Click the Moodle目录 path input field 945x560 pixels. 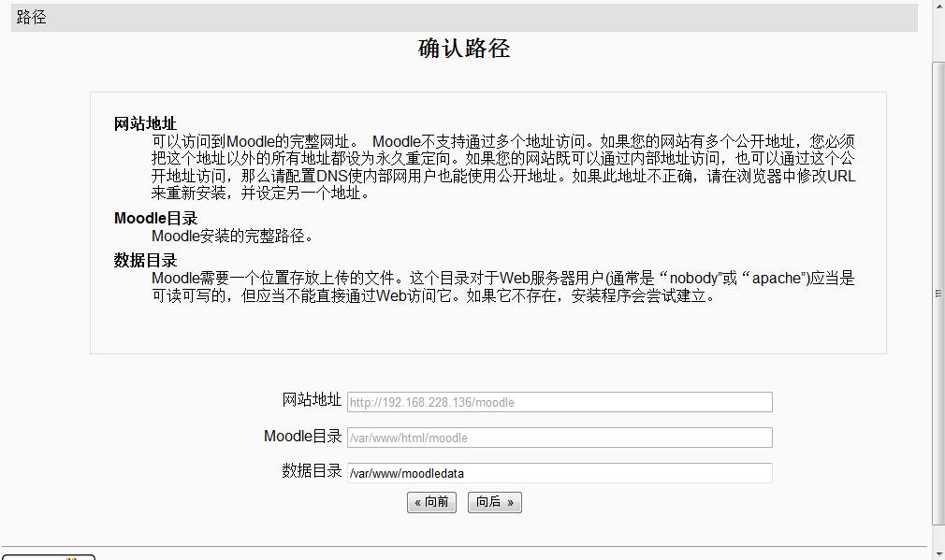(x=559, y=438)
